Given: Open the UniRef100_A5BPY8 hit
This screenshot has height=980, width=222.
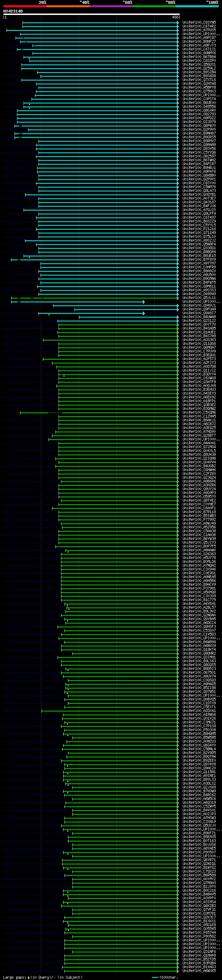Looking at the screenshot, I should coord(199,88).
